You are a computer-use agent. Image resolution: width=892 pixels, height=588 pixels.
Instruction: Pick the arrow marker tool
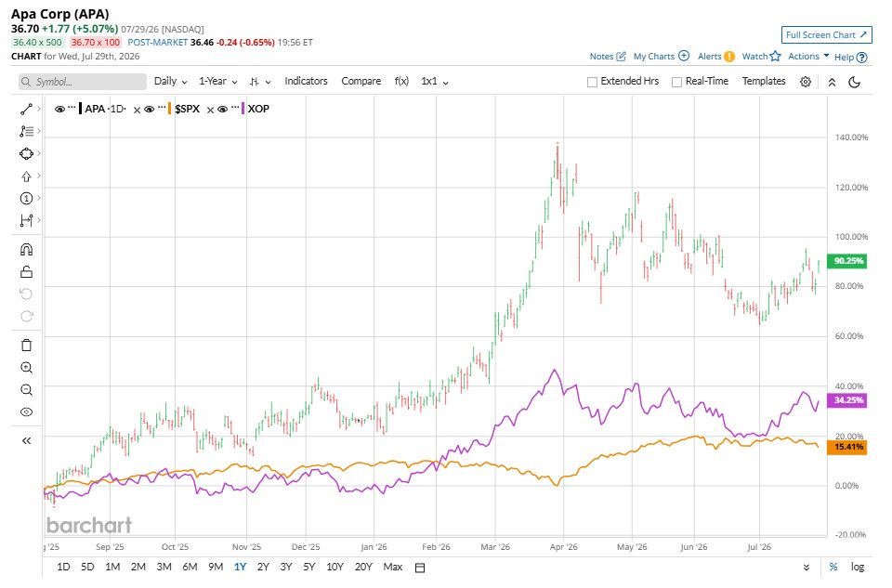[x=26, y=176]
